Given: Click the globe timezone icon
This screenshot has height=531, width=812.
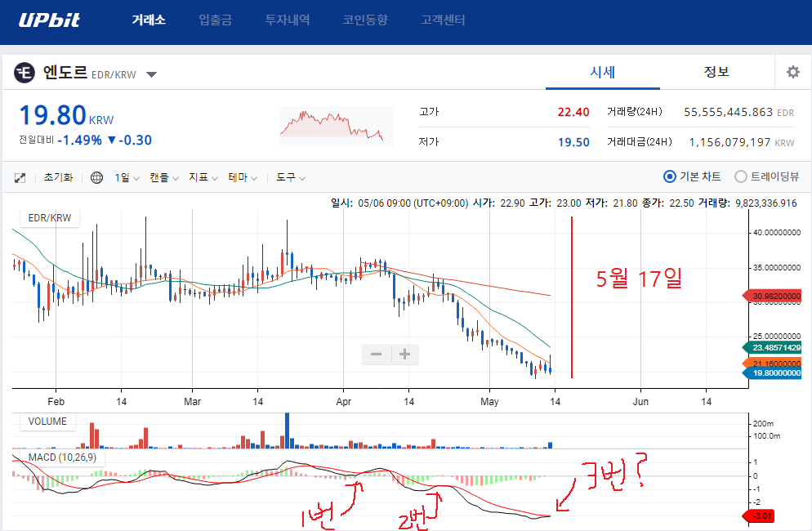Looking at the screenshot, I should 97,178.
